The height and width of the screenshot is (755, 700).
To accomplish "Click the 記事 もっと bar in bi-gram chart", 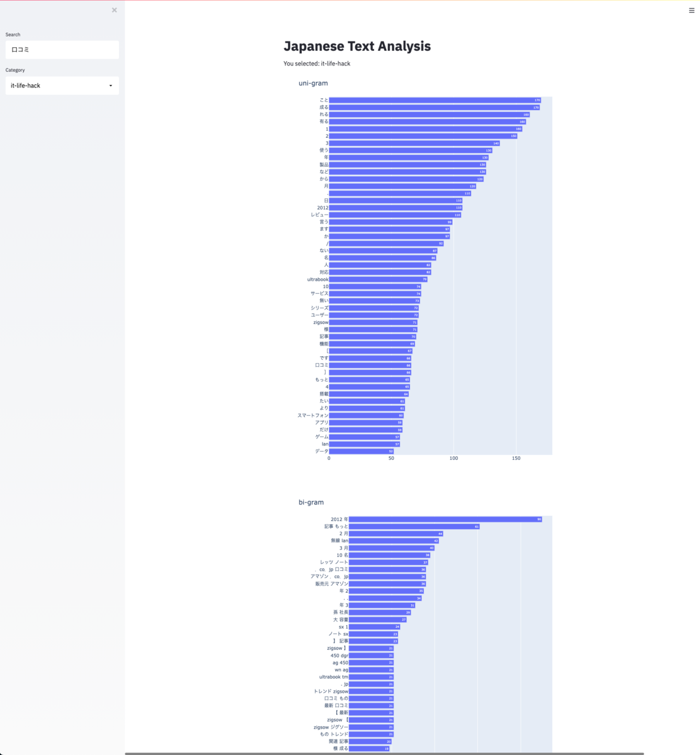I will click(x=414, y=527).
